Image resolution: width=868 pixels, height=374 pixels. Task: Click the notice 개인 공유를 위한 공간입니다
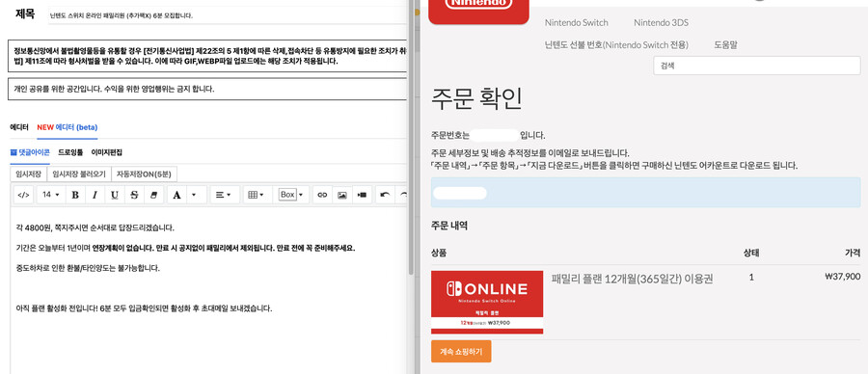114,89
